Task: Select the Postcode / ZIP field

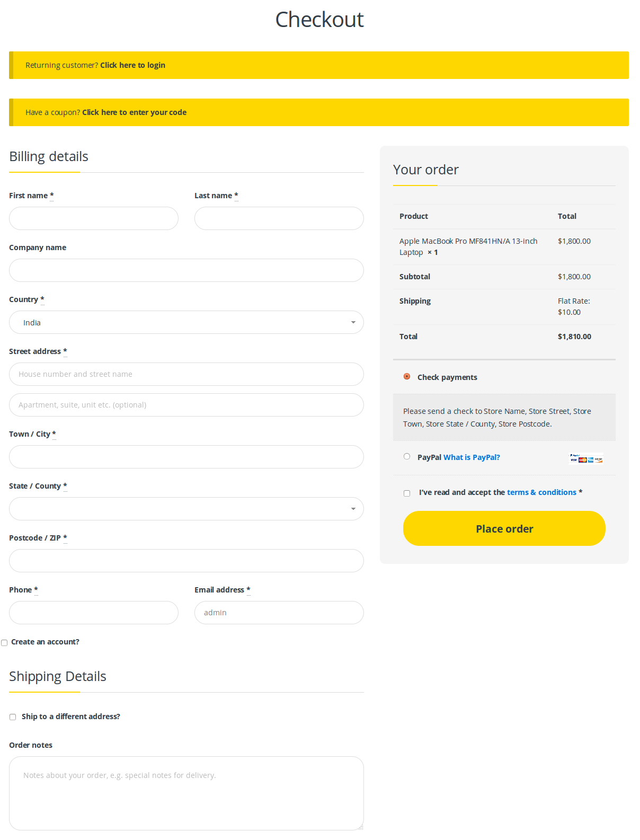Action: (186, 561)
